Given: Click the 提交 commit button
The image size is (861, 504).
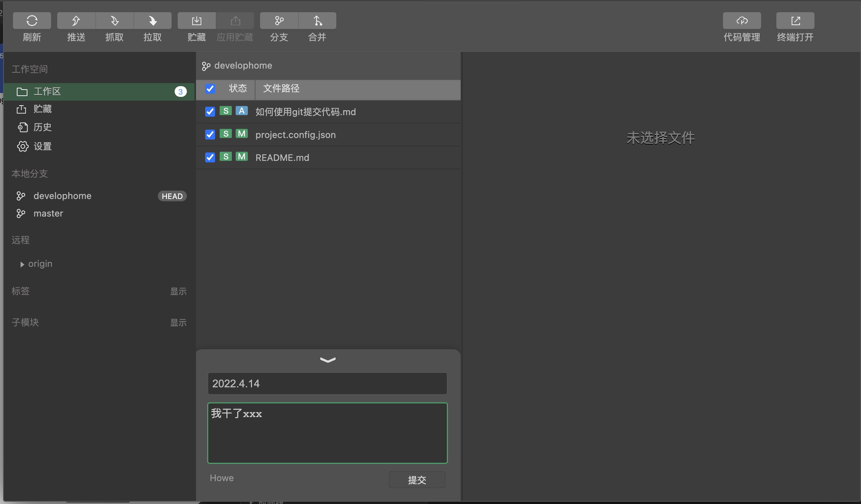Looking at the screenshot, I should 417,480.
